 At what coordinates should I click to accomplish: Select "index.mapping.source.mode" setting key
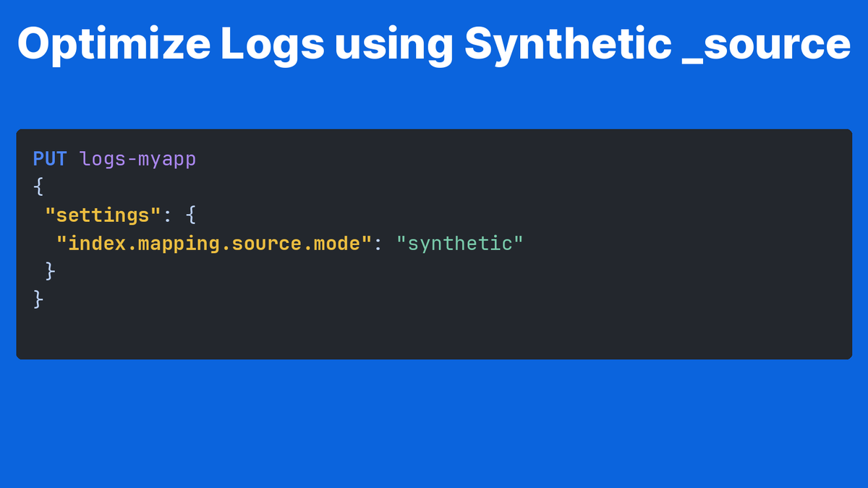tap(214, 244)
